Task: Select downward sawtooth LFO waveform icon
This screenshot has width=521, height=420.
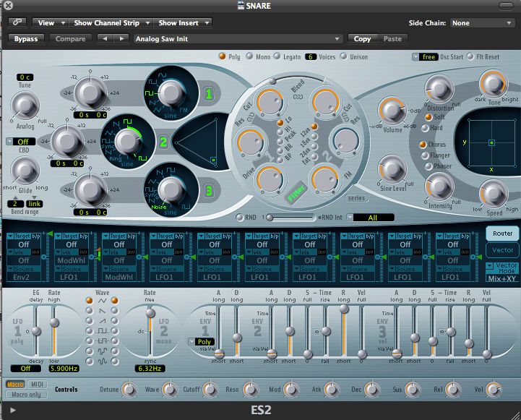Action: pyautogui.click(x=102, y=311)
